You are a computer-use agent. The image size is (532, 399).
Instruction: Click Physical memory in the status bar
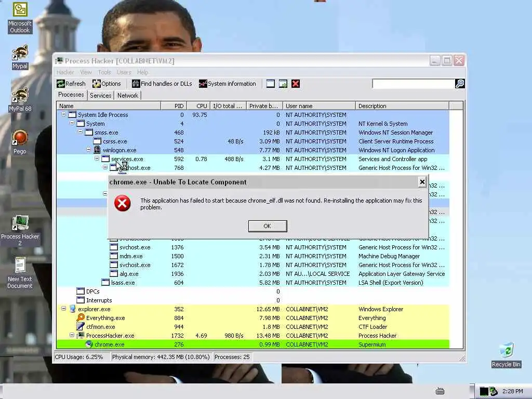click(161, 357)
